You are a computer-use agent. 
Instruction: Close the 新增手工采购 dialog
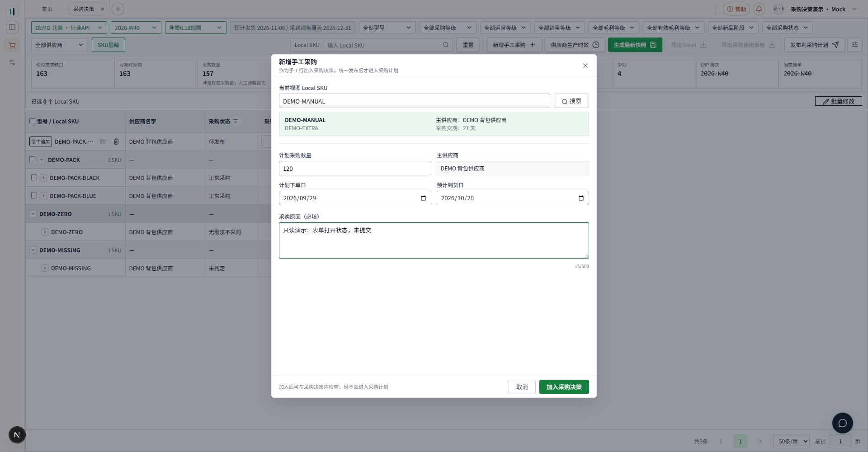coord(585,66)
